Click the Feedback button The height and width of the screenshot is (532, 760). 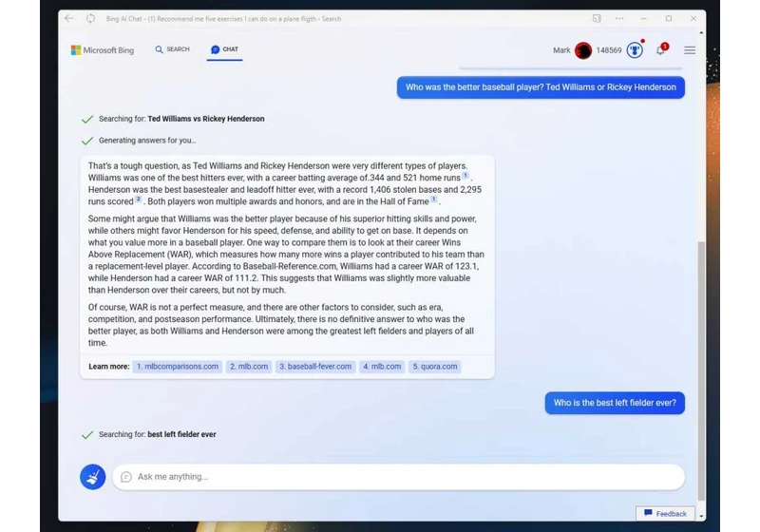pos(665,514)
